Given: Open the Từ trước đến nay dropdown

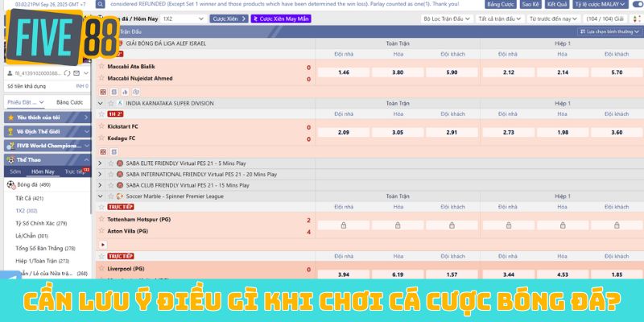Looking at the screenshot, I should pyautogui.click(x=554, y=19).
